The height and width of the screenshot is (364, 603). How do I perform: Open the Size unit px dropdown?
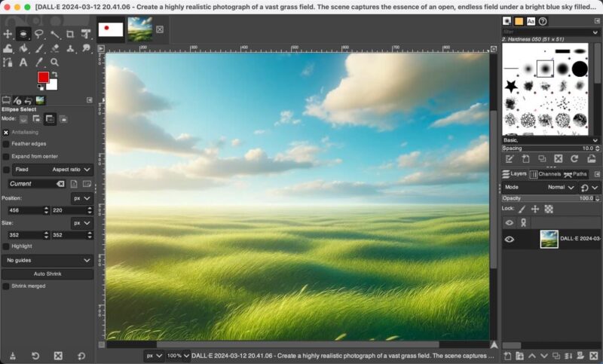pyautogui.click(x=81, y=223)
